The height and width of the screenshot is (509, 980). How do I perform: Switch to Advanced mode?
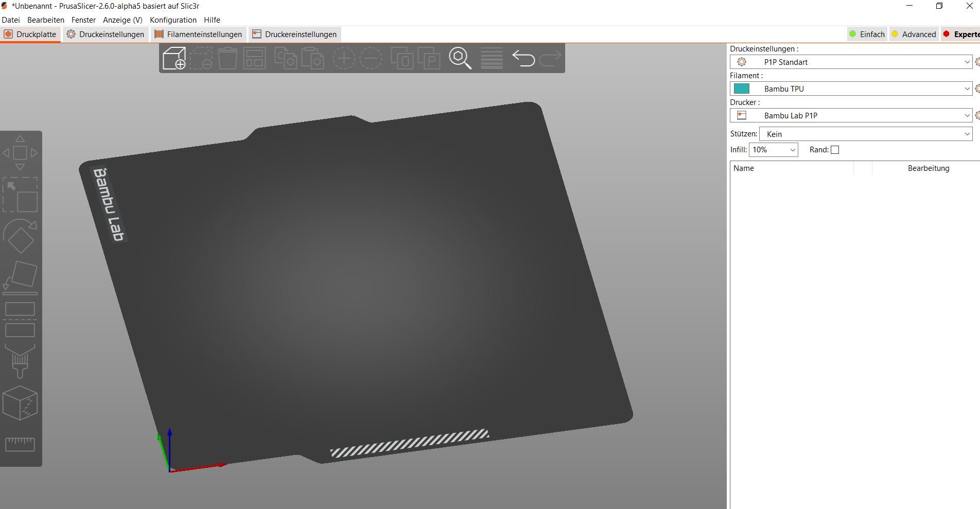[x=913, y=34]
